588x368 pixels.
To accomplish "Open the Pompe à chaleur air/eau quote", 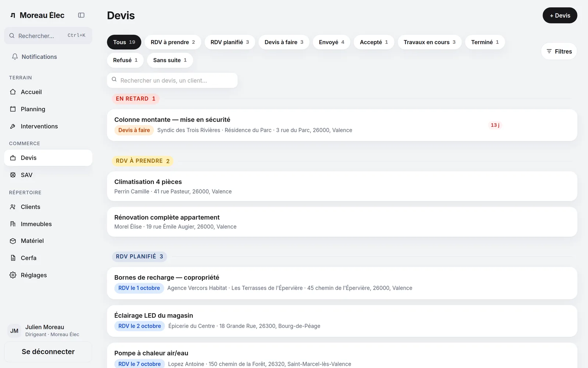I will [x=342, y=356].
